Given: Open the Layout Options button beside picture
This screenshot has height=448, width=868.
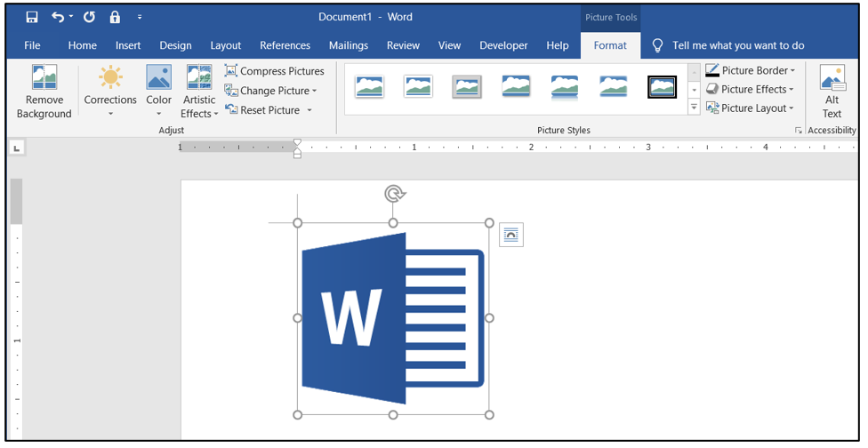Looking at the screenshot, I should (x=511, y=235).
